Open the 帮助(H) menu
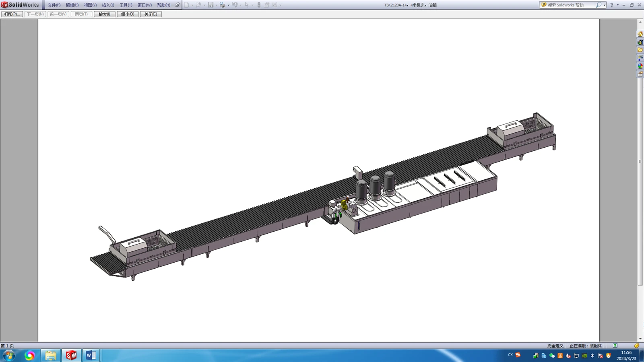The height and width of the screenshot is (362, 644). 163,5
